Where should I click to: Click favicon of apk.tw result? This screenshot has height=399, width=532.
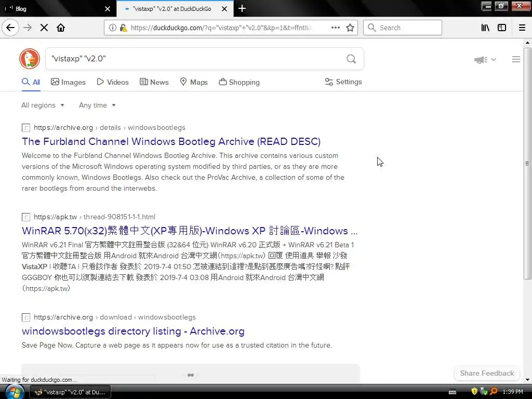click(26, 217)
